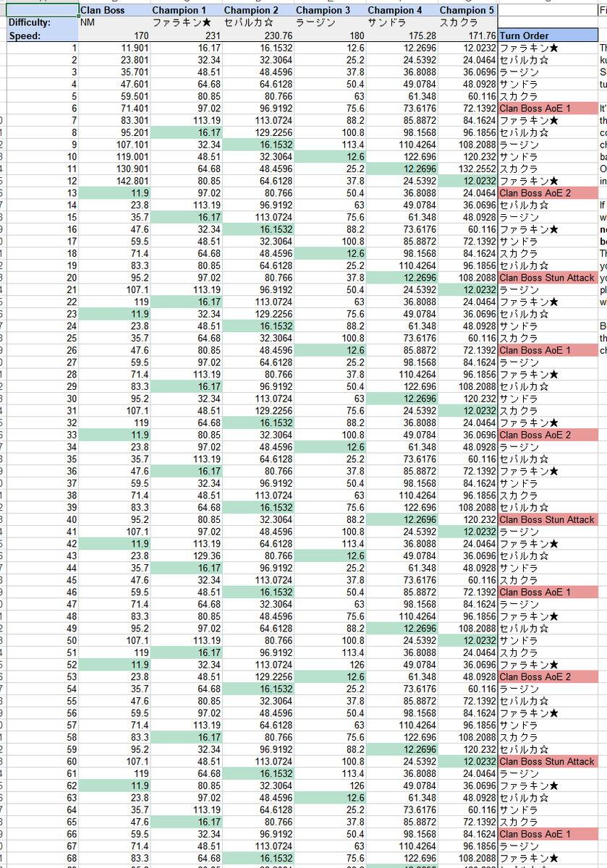Select "Clan Boss AoE 2" in turn 53 row

[548, 676]
